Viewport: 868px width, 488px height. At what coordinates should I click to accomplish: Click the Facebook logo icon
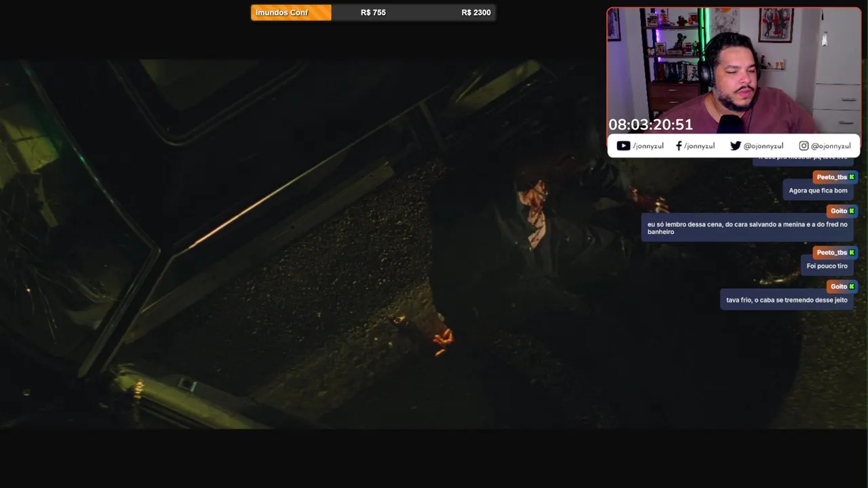coord(679,146)
